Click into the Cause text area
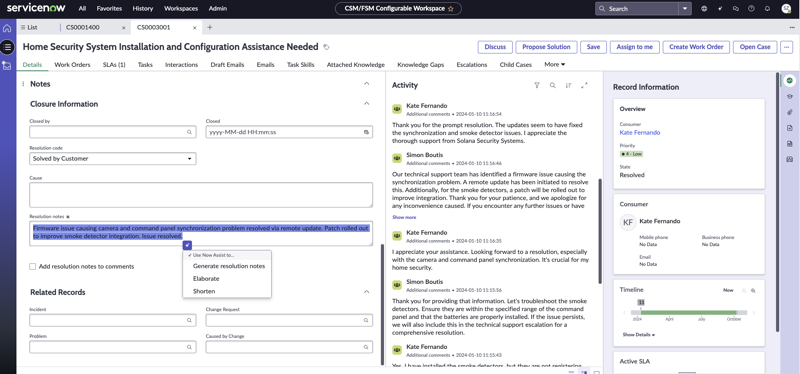800x374 pixels. 201,195
